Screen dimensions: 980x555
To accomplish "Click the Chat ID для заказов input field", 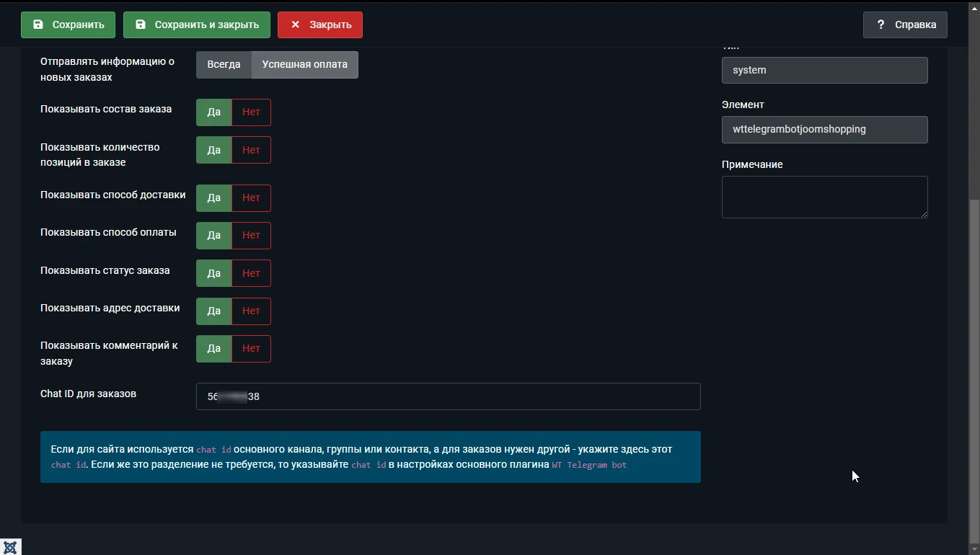I will 449,396.
